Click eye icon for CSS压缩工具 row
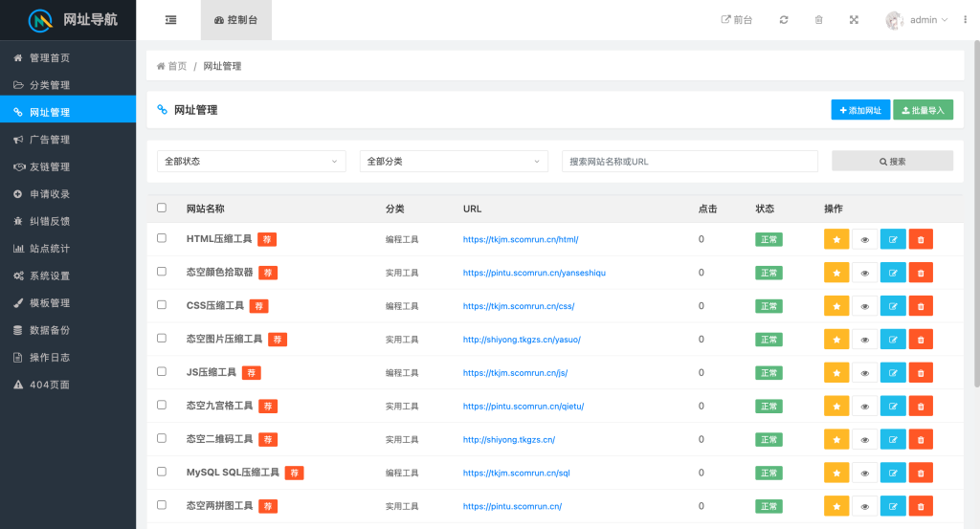This screenshot has width=980, height=529. [x=865, y=306]
